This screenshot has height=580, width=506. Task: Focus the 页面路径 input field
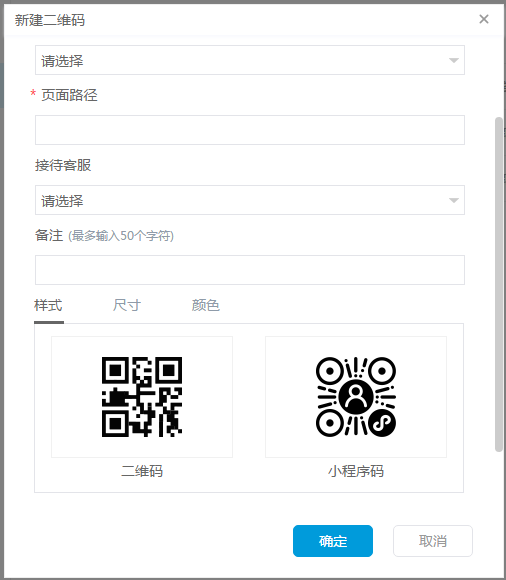[x=250, y=130]
